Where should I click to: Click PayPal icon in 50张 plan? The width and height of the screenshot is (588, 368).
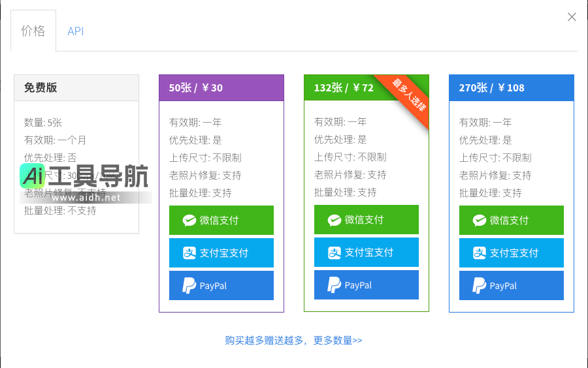click(x=189, y=286)
